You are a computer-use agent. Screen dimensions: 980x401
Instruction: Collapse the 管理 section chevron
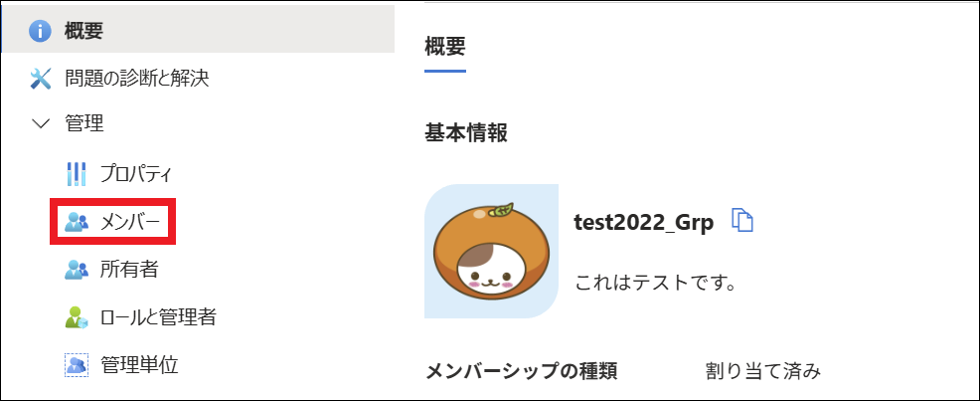click(x=41, y=123)
